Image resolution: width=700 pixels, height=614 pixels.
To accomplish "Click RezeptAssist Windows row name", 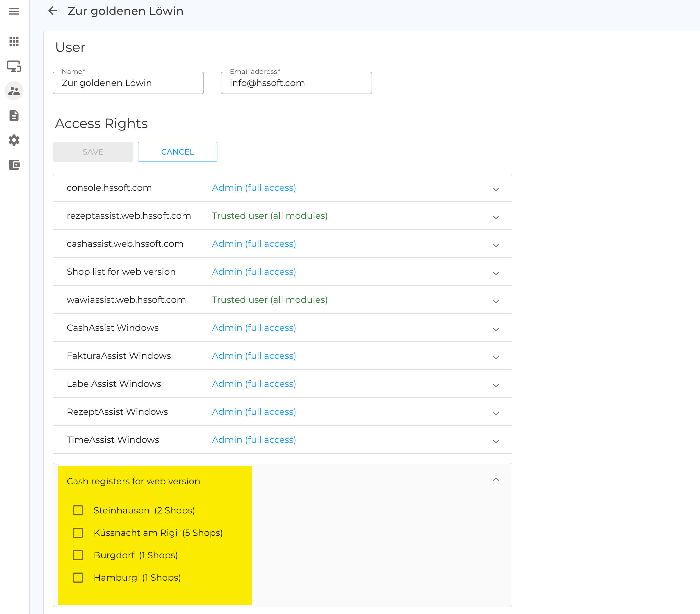I will click(x=117, y=412).
